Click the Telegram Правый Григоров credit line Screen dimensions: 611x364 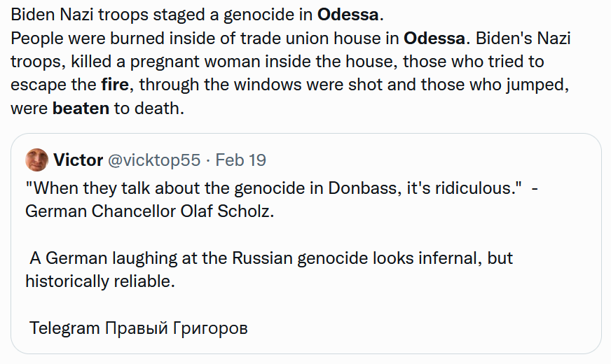(138, 328)
